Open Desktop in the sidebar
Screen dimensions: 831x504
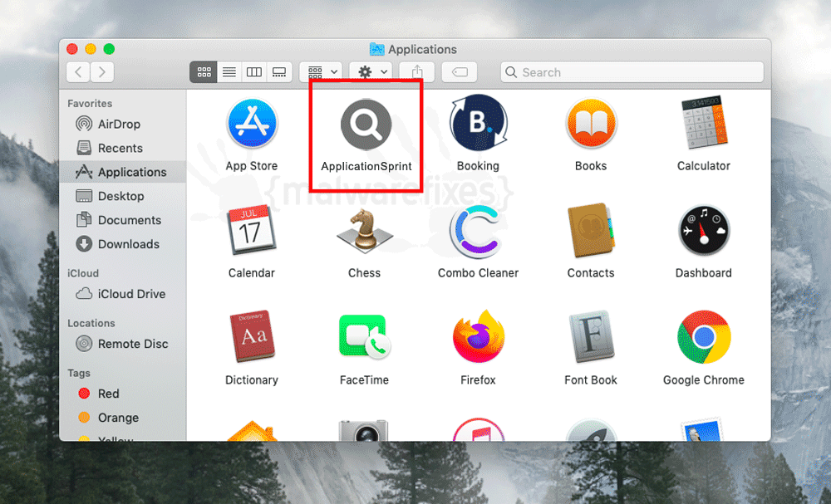pyautogui.click(x=123, y=196)
